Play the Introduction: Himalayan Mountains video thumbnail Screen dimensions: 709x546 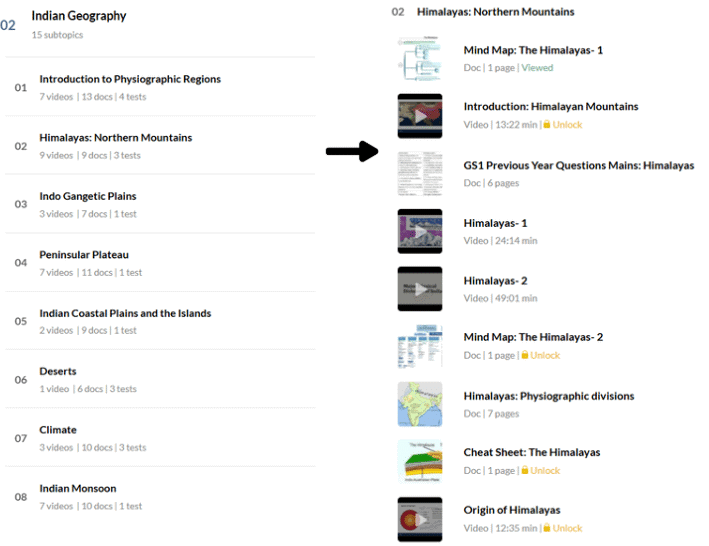coord(420,116)
